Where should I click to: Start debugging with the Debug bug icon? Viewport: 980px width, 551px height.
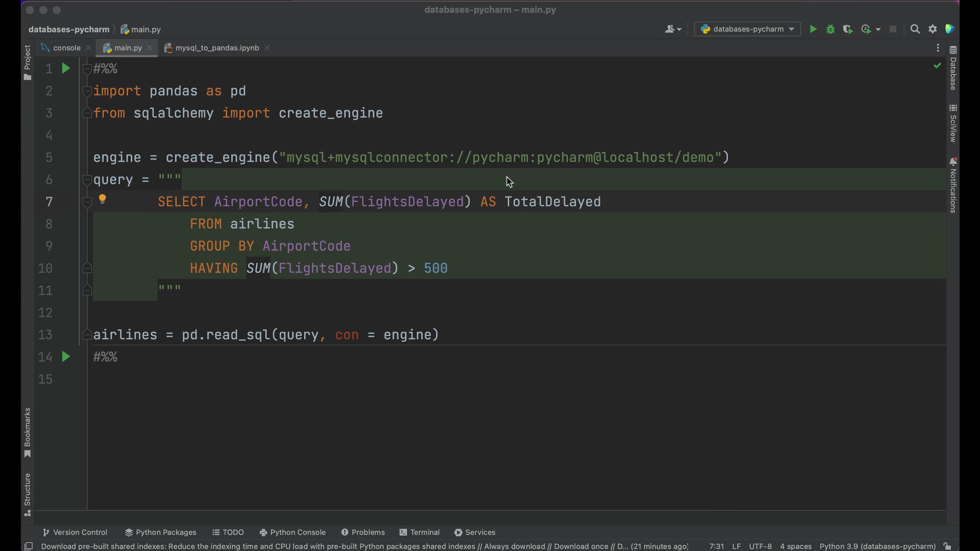point(830,29)
